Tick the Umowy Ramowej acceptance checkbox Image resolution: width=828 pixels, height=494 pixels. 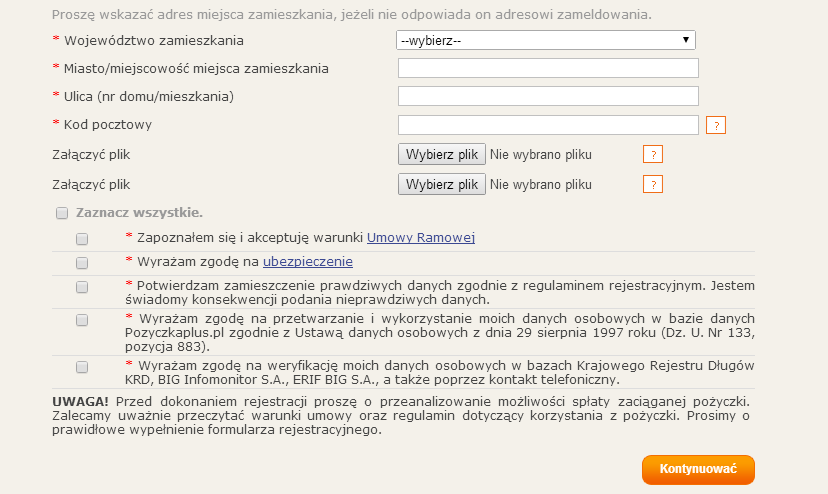click(82, 239)
